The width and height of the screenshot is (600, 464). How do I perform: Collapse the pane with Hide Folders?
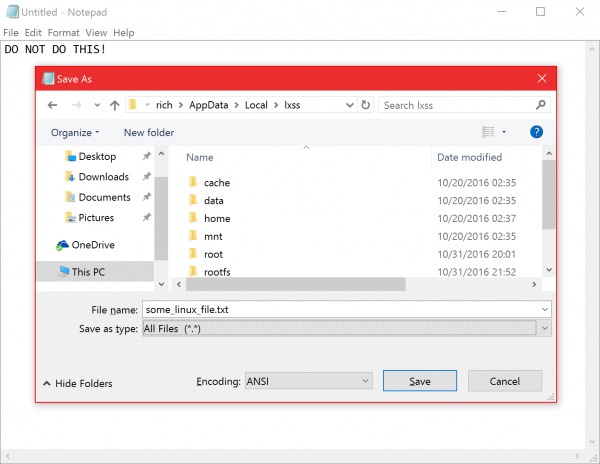pyautogui.click(x=78, y=383)
